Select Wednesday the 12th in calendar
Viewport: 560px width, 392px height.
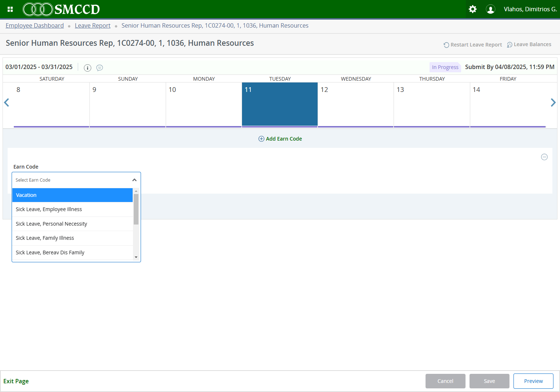point(356,105)
